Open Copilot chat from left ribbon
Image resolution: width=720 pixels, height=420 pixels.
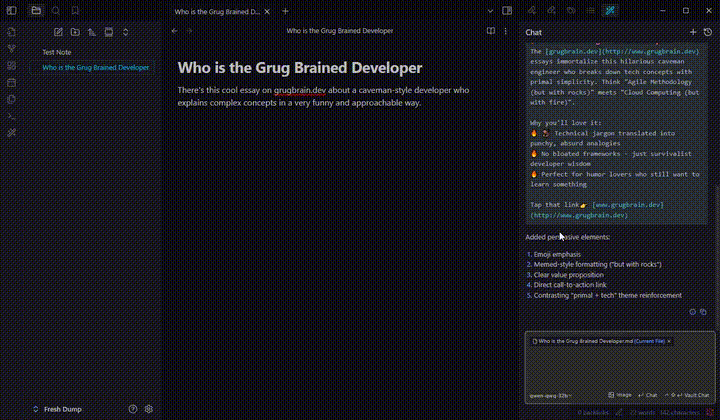click(x=11, y=133)
